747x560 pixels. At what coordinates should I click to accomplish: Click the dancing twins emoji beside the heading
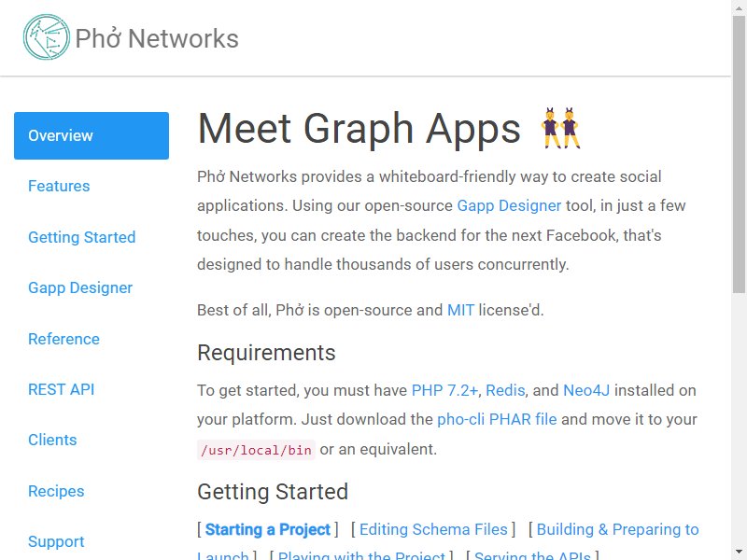560,128
